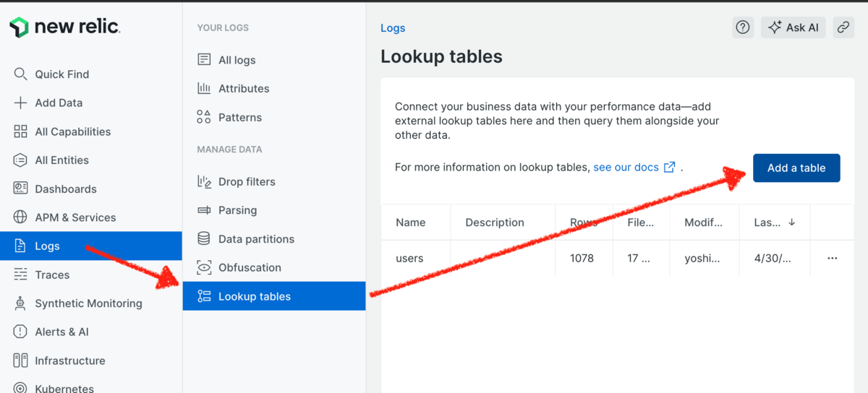Open APM & Services globe icon
Viewport: 868px width, 393px height.
20,217
